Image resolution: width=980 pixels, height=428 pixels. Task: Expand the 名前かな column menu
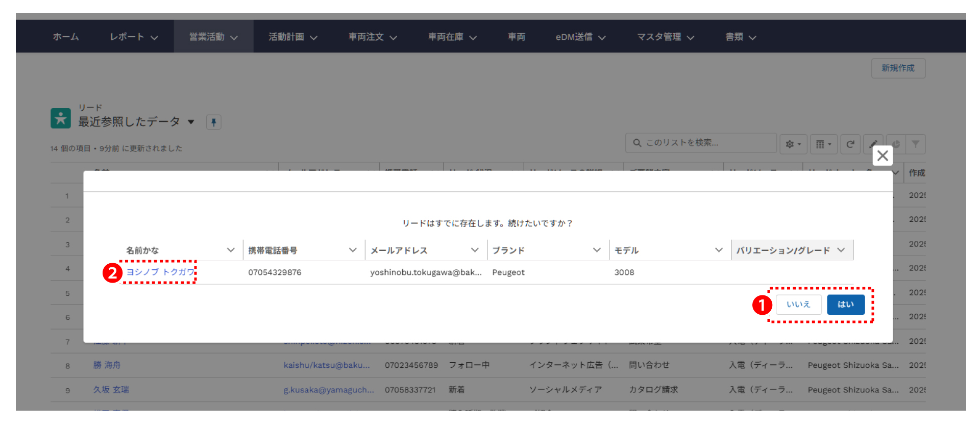pos(231,250)
